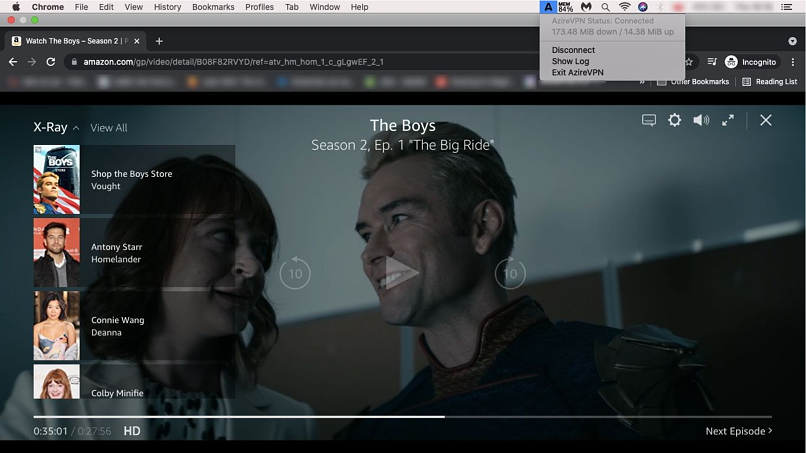Viewport: 806px width, 453px height.
Task: Open the Apple menu
Action: [x=16, y=7]
